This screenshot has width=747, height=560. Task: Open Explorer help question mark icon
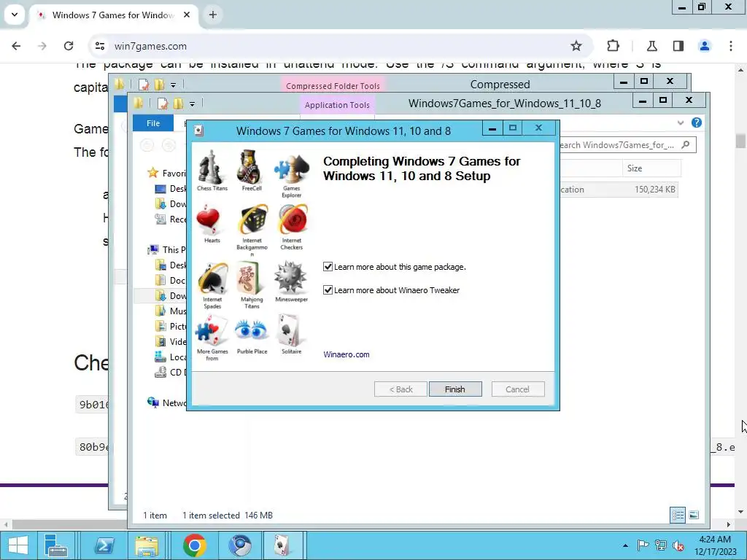(697, 122)
